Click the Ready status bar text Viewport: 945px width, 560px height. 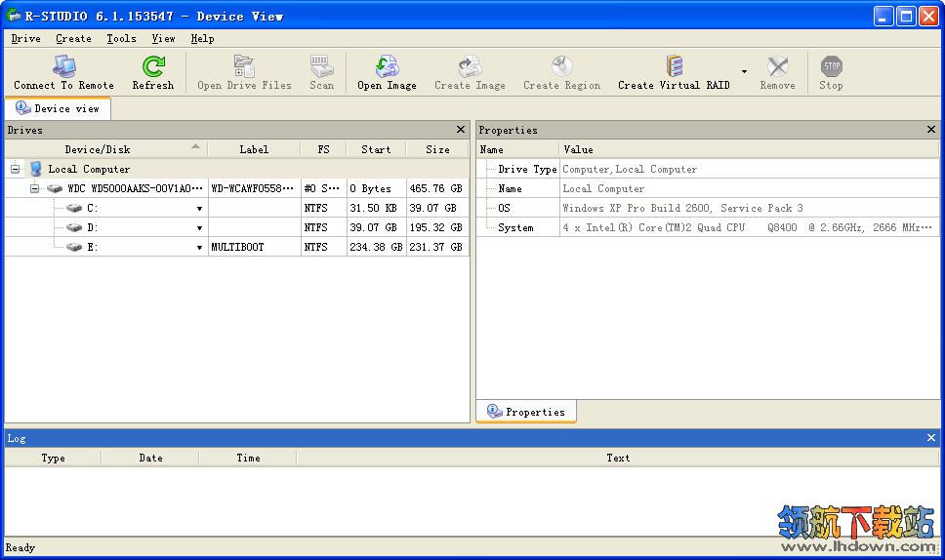(x=21, y=547)
